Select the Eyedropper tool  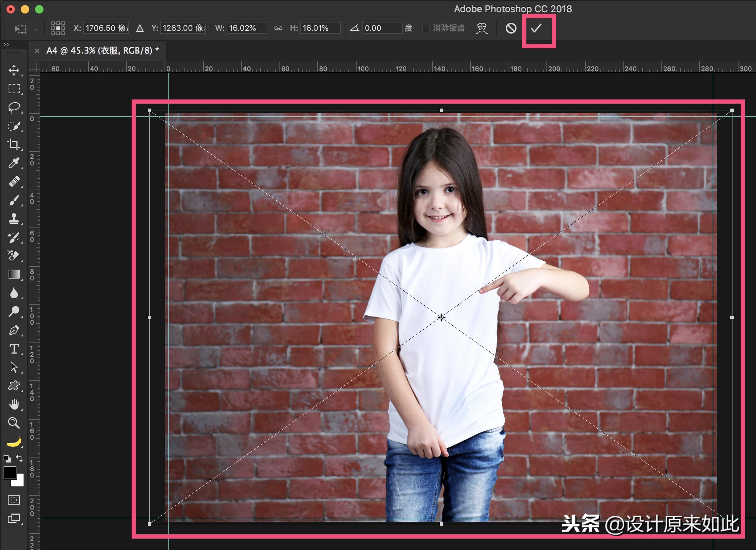point(14,163)
